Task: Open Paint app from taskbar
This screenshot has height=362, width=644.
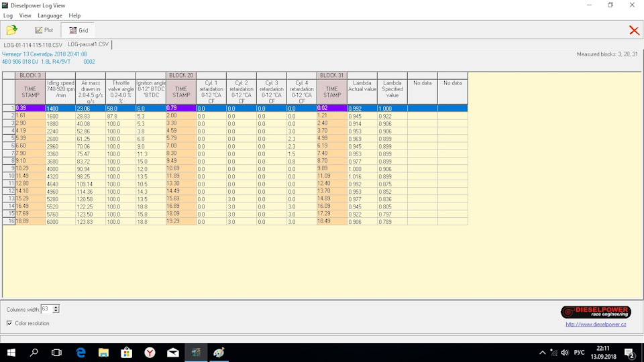Action: click(219, 353)
